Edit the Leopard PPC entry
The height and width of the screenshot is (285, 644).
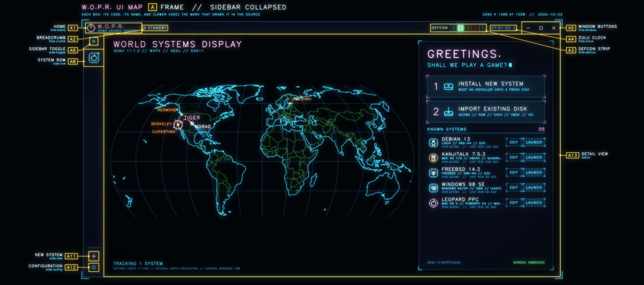(x=514, y=203)
